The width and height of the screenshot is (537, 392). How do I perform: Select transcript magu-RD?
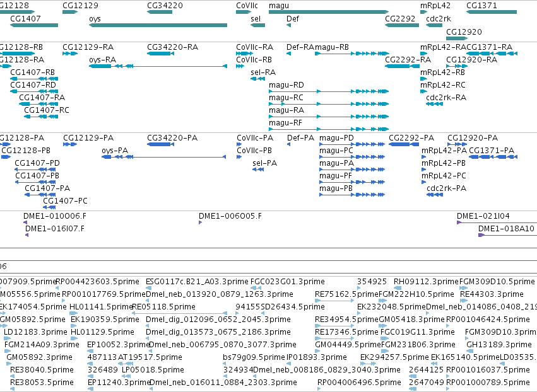(329, 91)
